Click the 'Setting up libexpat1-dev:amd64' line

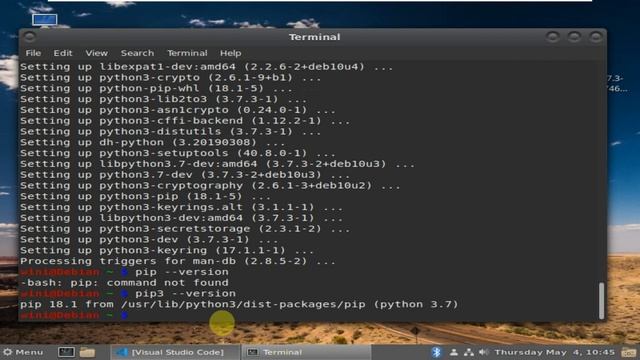point(207,67)
